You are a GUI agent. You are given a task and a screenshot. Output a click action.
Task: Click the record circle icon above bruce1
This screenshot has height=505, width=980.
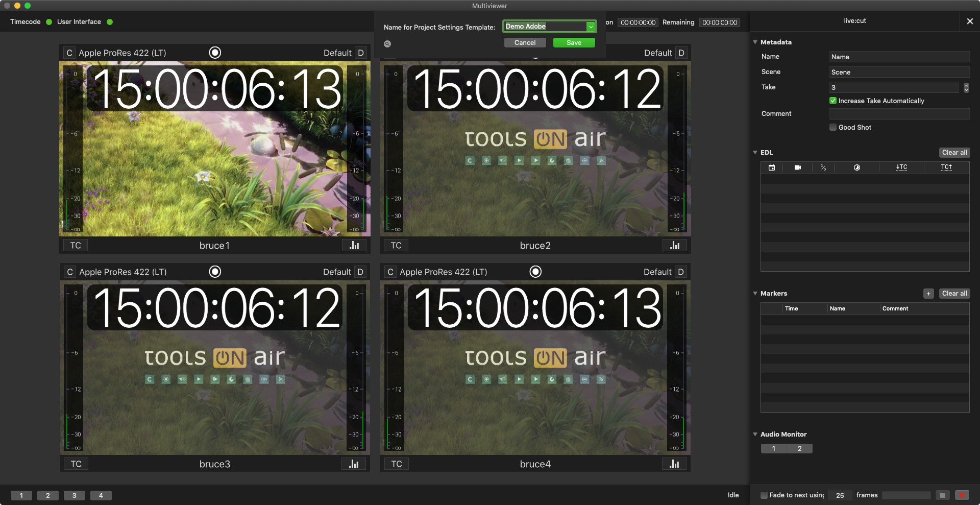pyautogui.click(x=215, y=53)
